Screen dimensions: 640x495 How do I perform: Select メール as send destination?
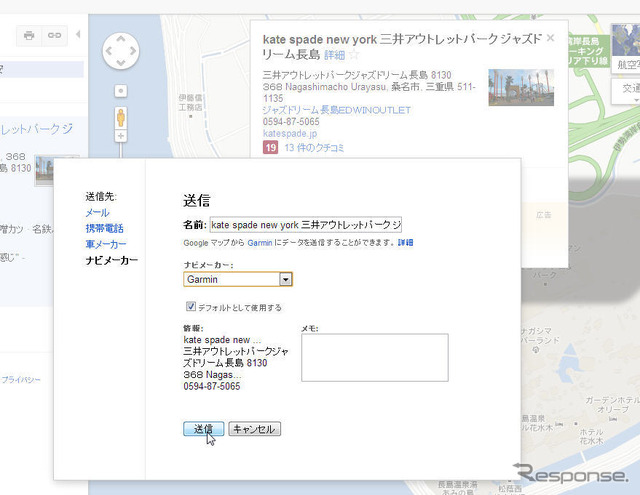(x=97, y=213)
